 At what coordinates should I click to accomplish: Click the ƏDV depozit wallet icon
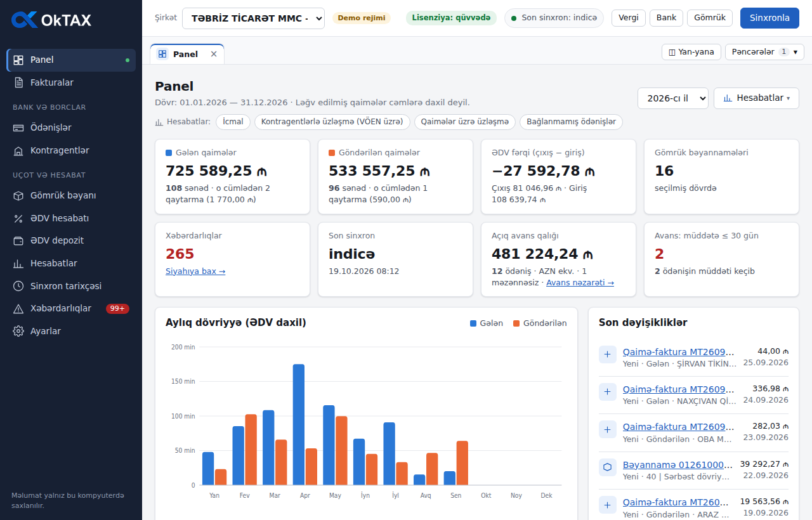pos(18,240)
